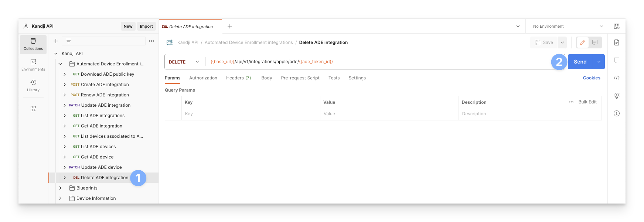Open the tabs overflow chevron dropdown

[x=518, y=26]
